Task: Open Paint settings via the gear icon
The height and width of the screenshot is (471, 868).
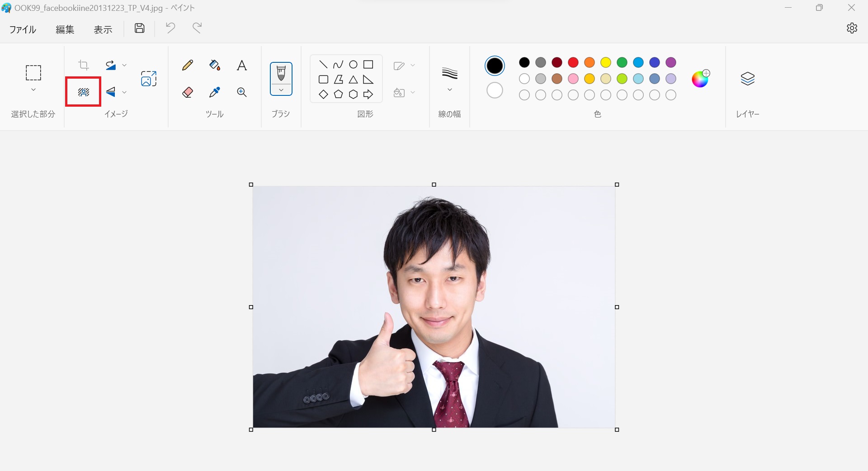Action: point(852,28)
